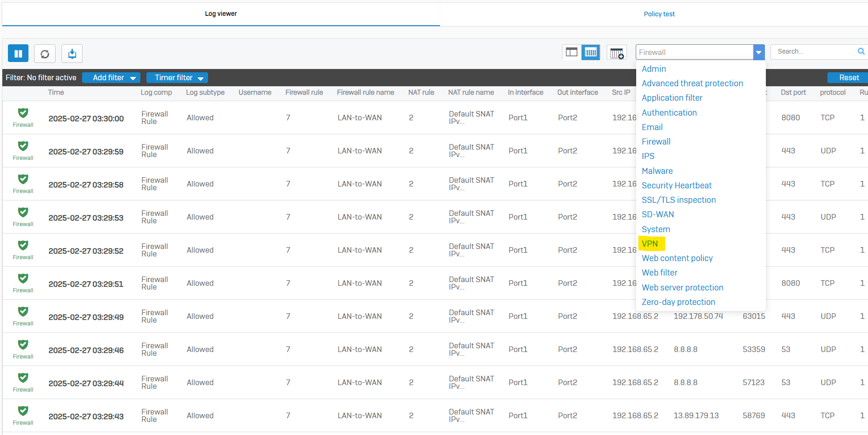Select Web filter log module
The width and height of the screenshot is (868, 435).
tap(660, 273)
